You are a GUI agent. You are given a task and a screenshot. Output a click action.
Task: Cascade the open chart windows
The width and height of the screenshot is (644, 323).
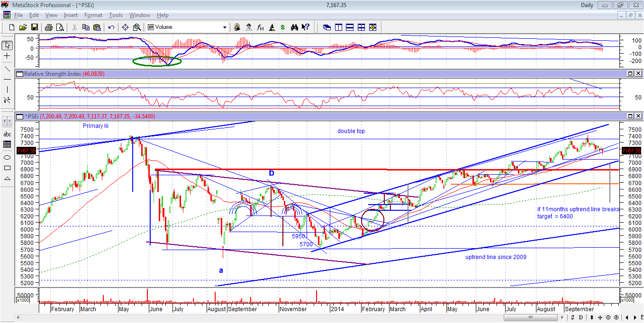(326, 27)
